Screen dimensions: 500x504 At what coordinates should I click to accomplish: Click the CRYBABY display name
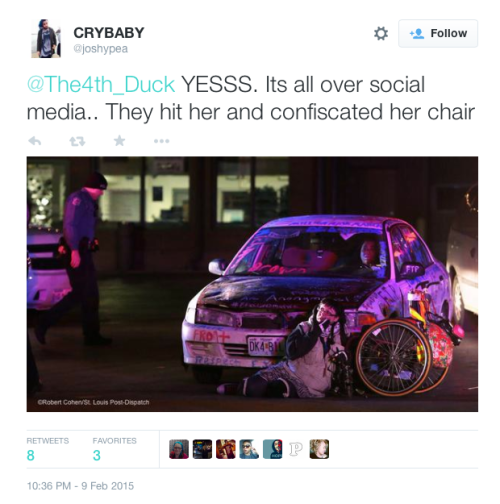coord(109,33)
